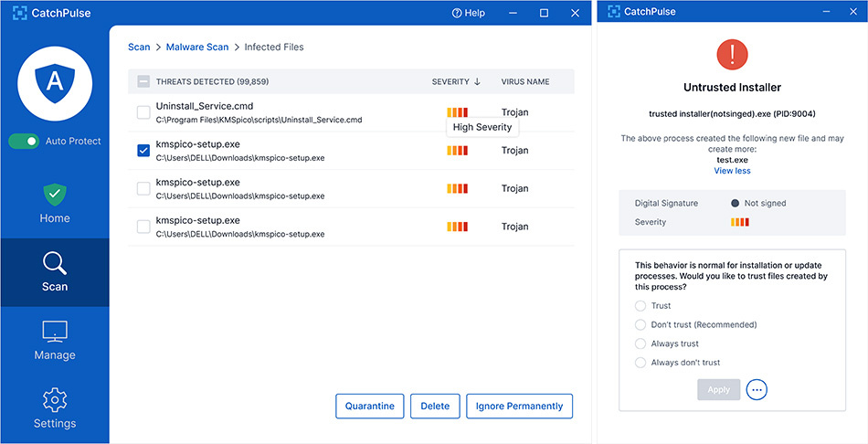Go to Malware Scan breadcrumb link
The image size is (868, 444).
(x=197, y=48)
